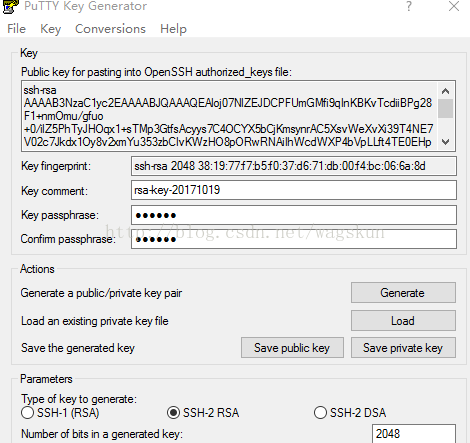Click the Save public key button
470x443 pixels.
coord(292,348)
